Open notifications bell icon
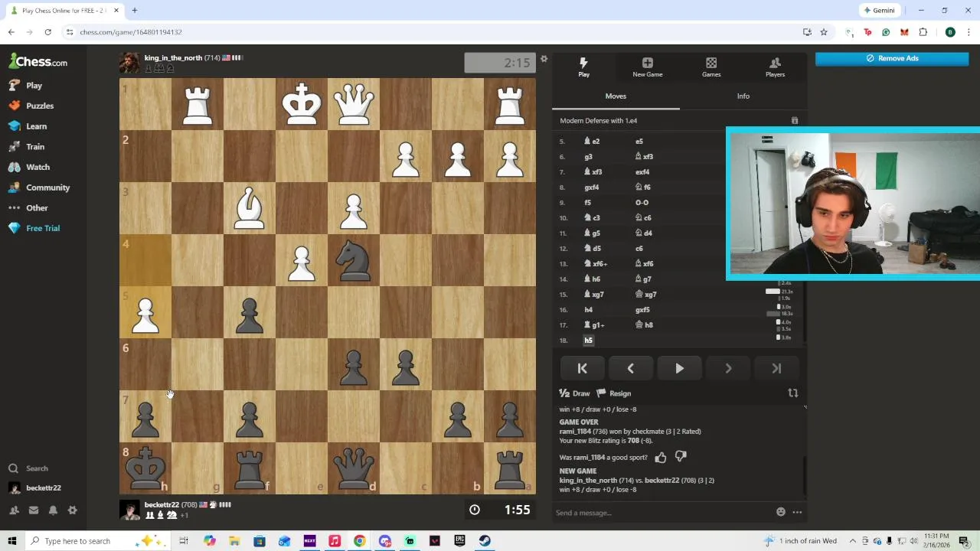The image size is (980, 551). [53, 510]
